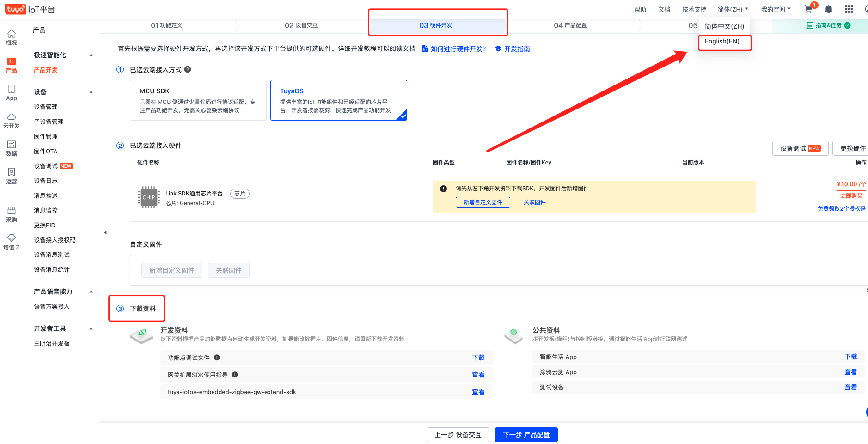Select the MCU SDK access method card

click(198, 100)
